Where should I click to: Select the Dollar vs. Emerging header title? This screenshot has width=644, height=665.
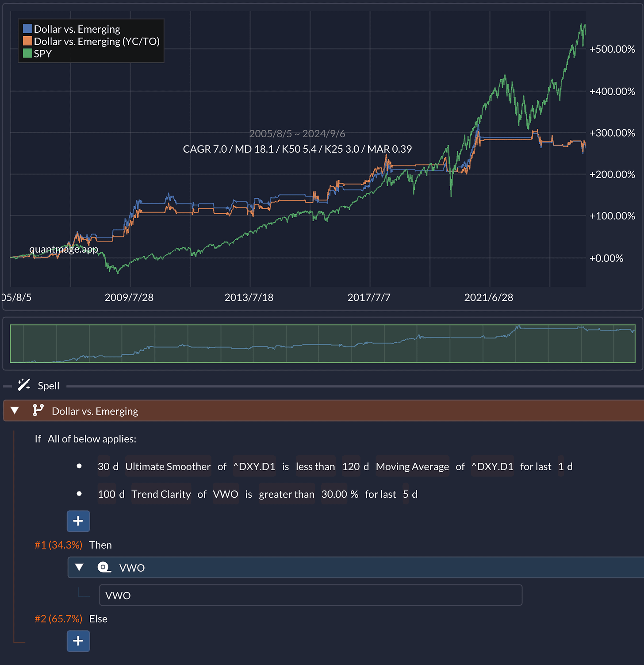coord(95,411)
